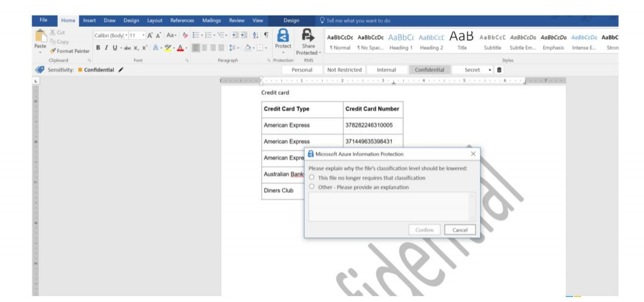Apply strikethrough formatting
The image size is (644, 302).
pyautogui.click(x=128, y=48)
